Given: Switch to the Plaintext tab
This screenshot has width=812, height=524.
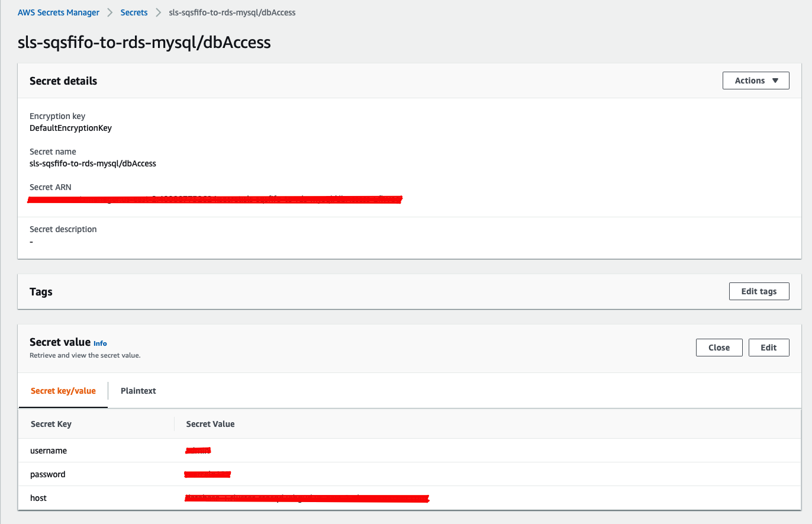Looking at the screenshot, I should [x=138, y=391].
